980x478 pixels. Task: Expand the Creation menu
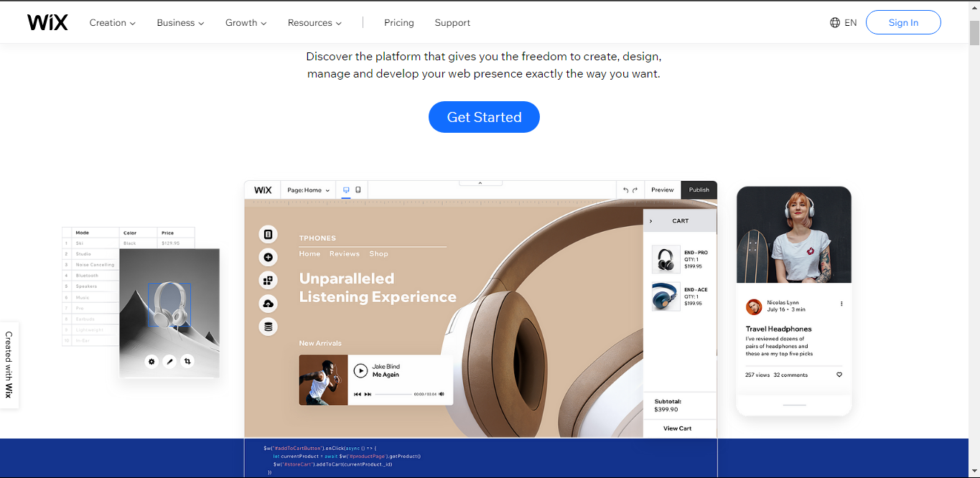113,23
